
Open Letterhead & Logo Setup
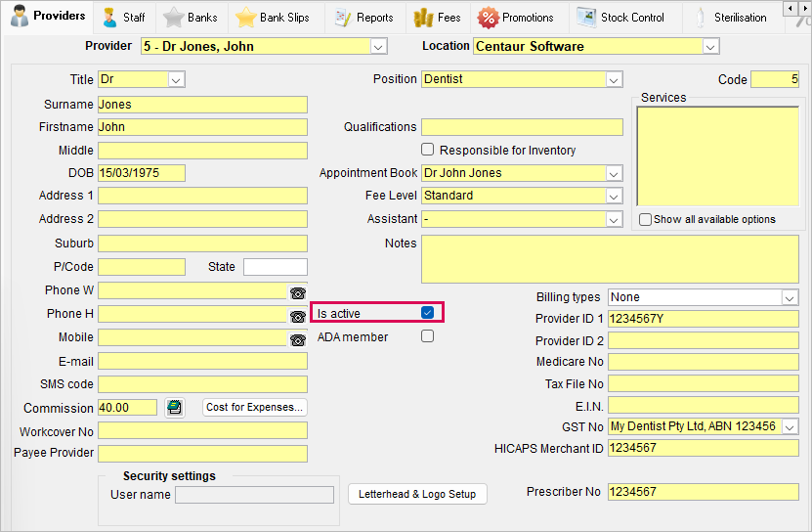[417, 494]
